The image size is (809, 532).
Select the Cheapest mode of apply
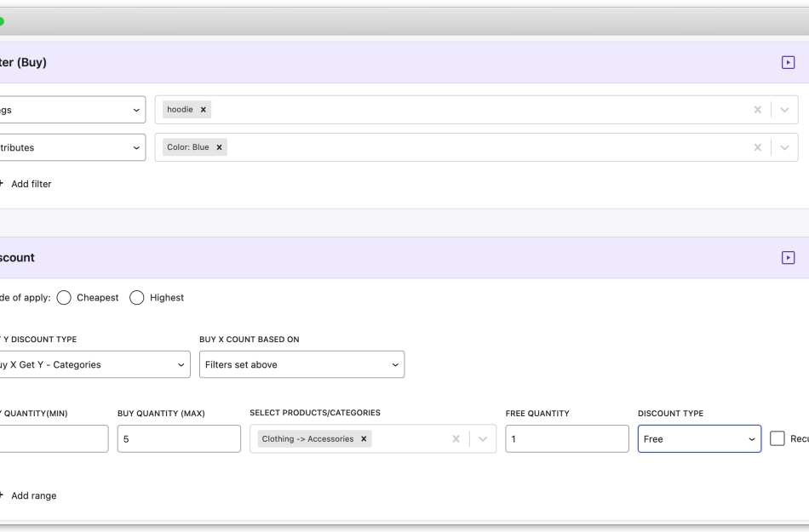64,297
